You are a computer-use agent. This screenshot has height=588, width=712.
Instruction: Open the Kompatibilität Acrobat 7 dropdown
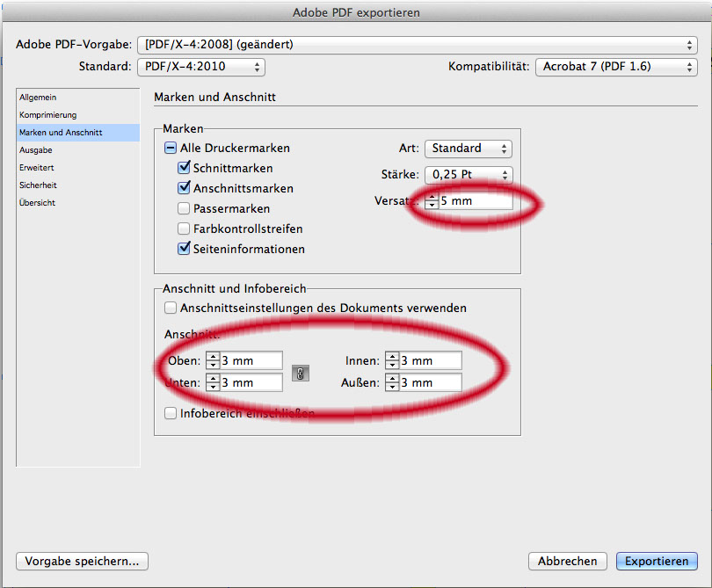click(x=616, y=67)
